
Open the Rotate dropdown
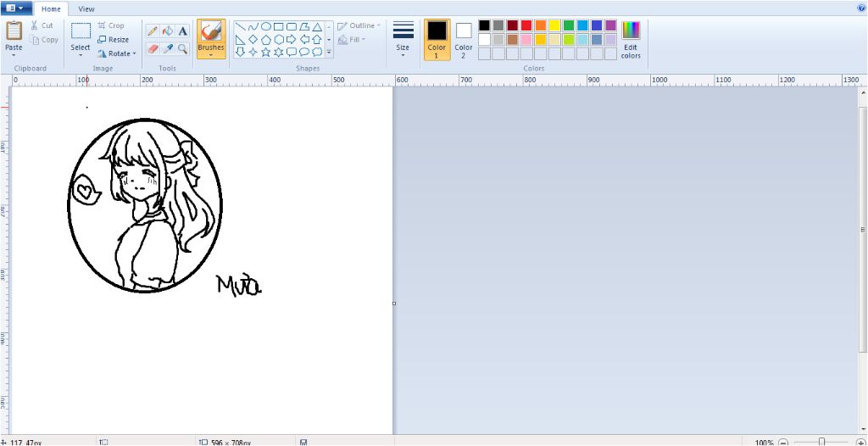[x=115, y=53]
